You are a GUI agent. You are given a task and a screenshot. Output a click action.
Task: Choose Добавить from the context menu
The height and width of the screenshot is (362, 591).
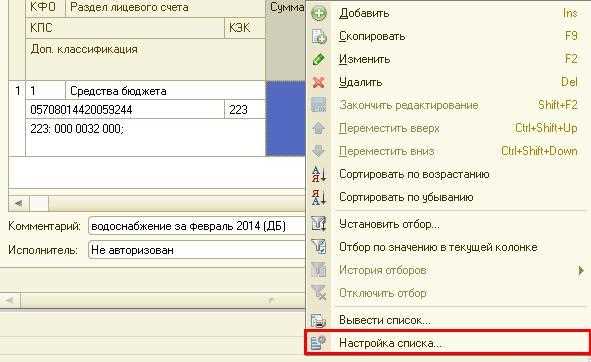point(447,13)
